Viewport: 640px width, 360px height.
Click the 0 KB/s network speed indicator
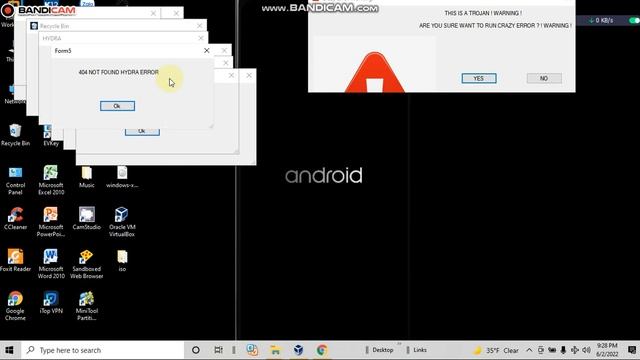600,20
